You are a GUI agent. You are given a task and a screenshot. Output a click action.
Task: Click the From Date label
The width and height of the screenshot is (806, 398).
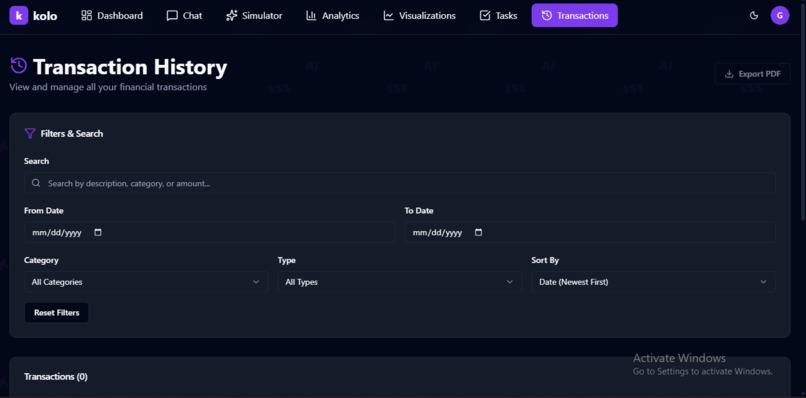(44, 210)
